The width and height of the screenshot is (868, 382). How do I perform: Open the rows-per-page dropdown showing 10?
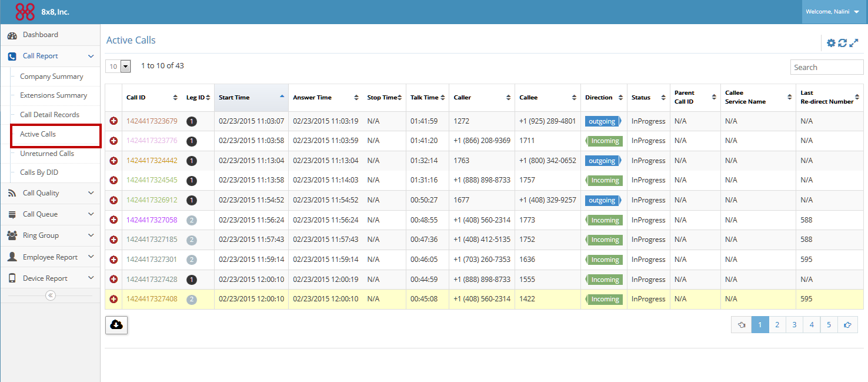coord(118,67)
